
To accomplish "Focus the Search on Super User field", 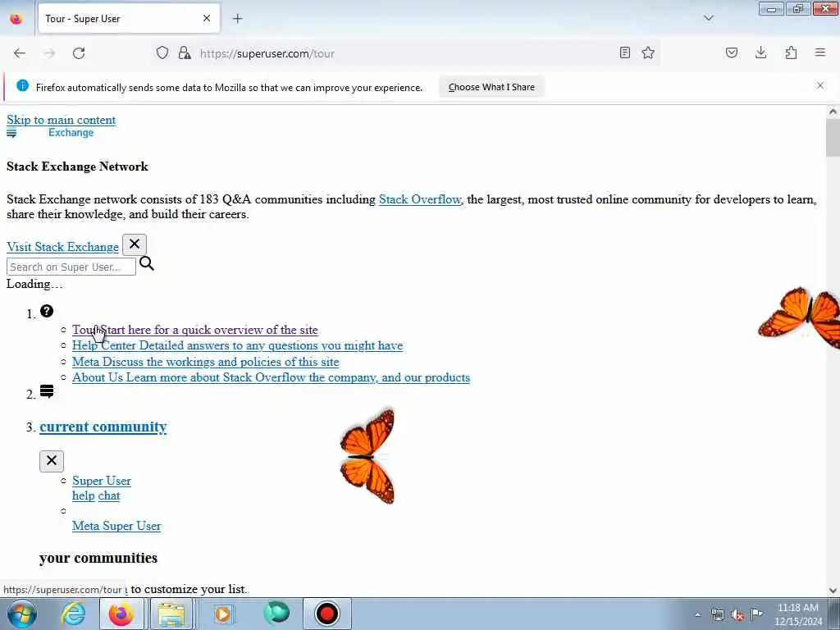I will point(71,267).
